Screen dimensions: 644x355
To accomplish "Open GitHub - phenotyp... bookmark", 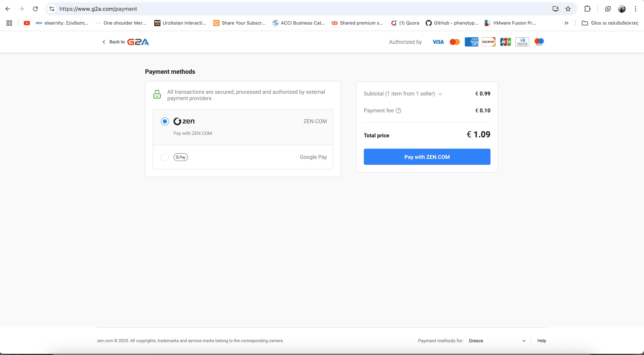I will pyautogui.click(x=452, y=23).
